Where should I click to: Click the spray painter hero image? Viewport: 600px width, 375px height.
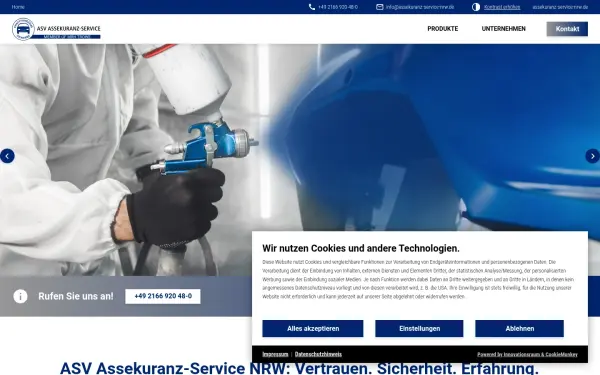coord(300,138)
